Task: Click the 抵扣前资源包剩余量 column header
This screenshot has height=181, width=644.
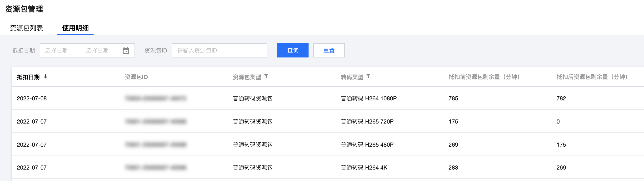Action: click(484, 77)
